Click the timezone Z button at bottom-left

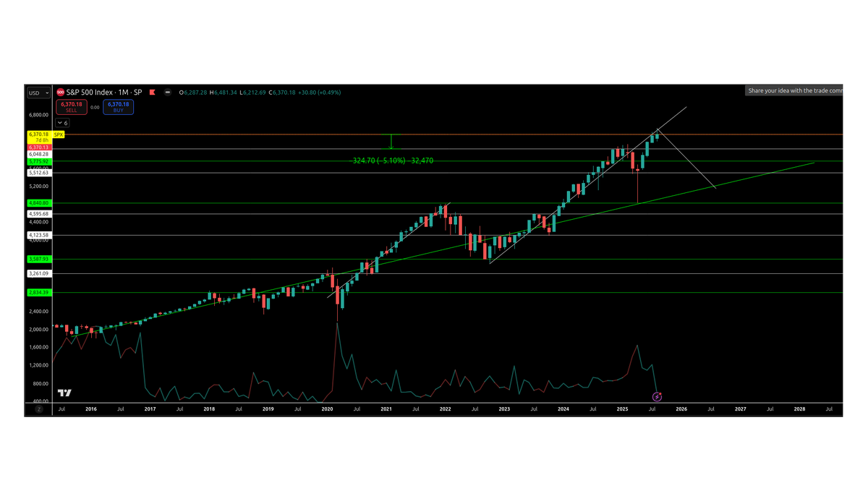pyautogui.click(x=39, y=409)
